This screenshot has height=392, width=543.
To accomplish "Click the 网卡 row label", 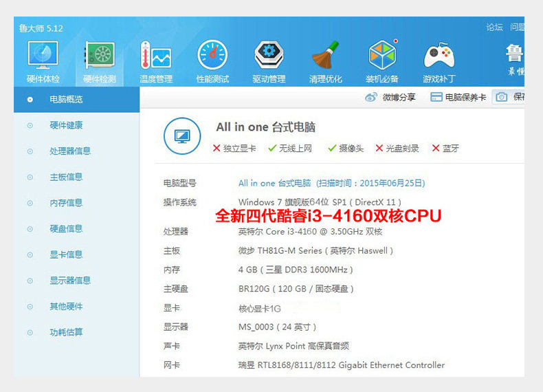I will [171, 365].
